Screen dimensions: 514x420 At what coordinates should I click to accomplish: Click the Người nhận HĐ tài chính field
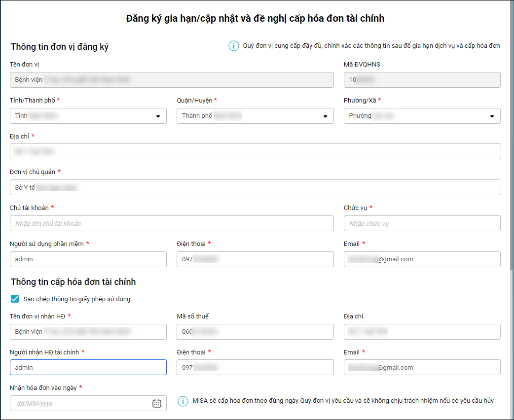[x=88, y=367]
